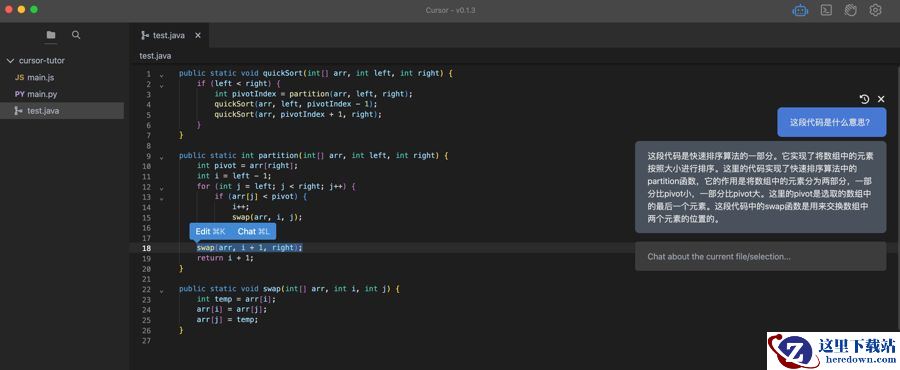This screenshot has width=900, height=370.
Task: Close the test.java tab
Action: [198, 36]
